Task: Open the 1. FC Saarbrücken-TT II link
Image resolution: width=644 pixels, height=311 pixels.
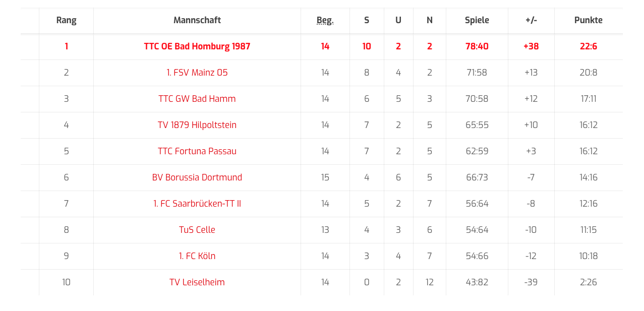Action: tap(197, 204)
